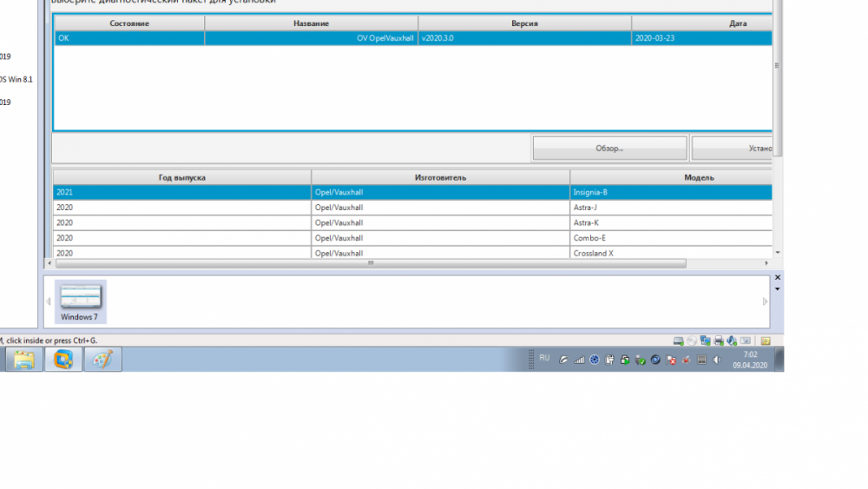Click the taskbar clock showing 7:02
Image resolution: width=868 pixels, height=489 pixels.
pyautogui.click(x=750, y=360)
